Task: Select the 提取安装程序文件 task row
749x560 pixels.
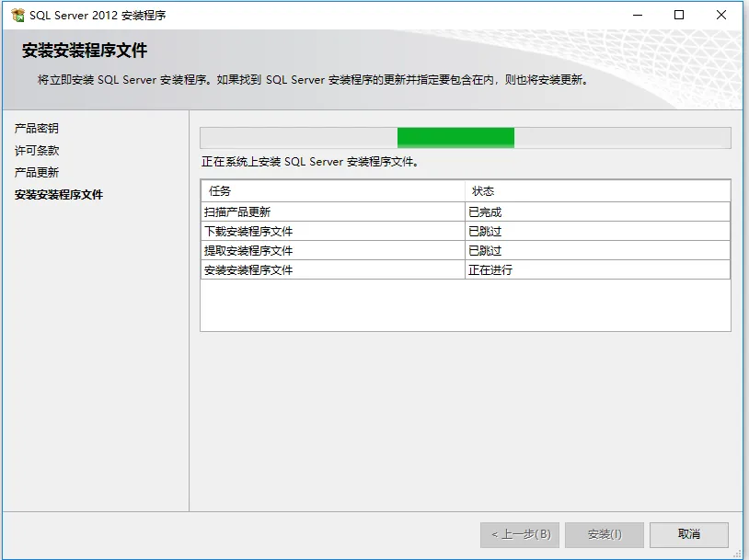Action: pyautogui.click(x=248, y=251)
